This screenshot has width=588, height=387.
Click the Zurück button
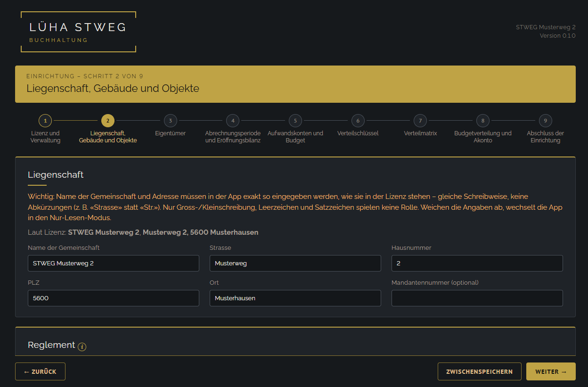click(40, 371)
